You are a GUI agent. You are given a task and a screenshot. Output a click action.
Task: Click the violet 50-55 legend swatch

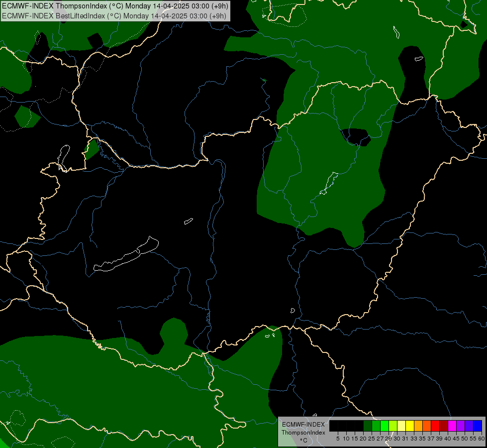click(x=469, y=426)
